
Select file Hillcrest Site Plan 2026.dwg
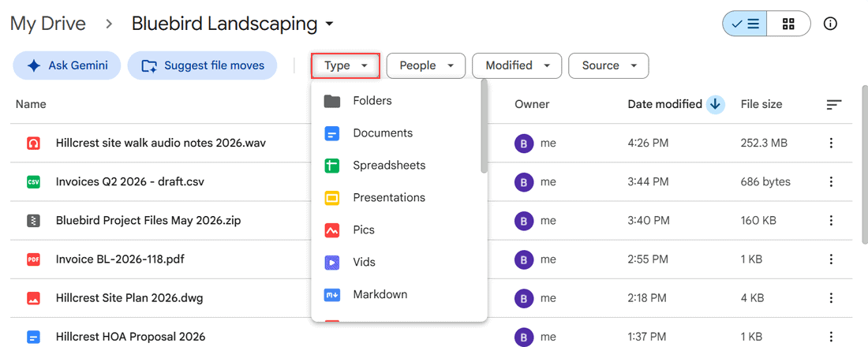[x=129, y=298]
